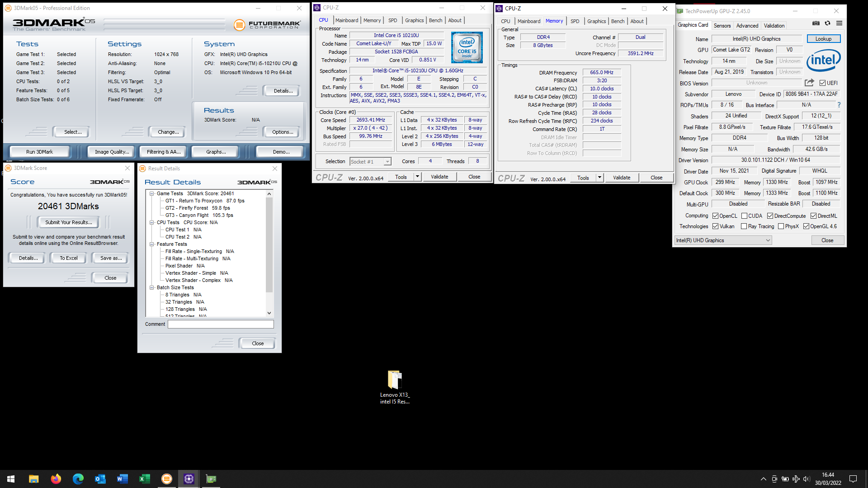Screen dimensions: 868x488
Task: Click the airplane mode tray icon
Action: coord(796,479)
